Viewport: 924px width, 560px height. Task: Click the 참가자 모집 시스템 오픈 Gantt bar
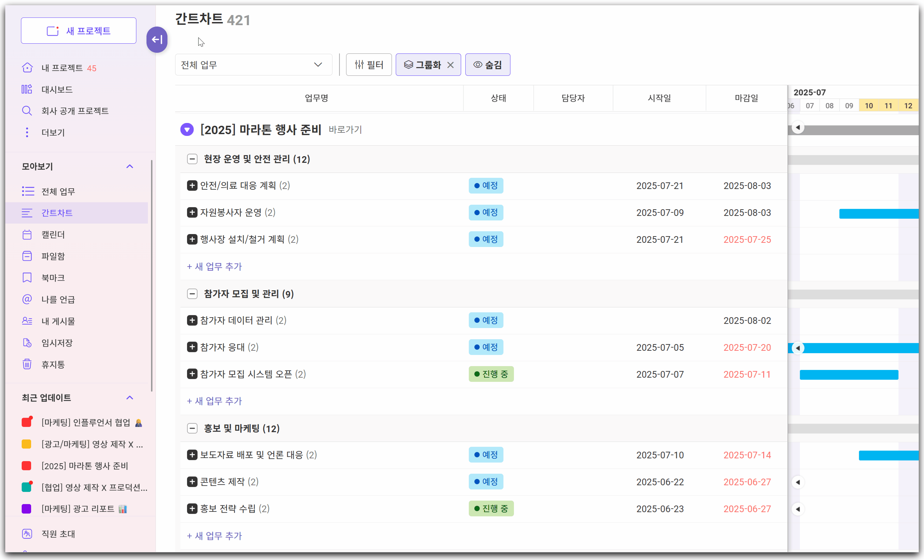pos(848,374)
